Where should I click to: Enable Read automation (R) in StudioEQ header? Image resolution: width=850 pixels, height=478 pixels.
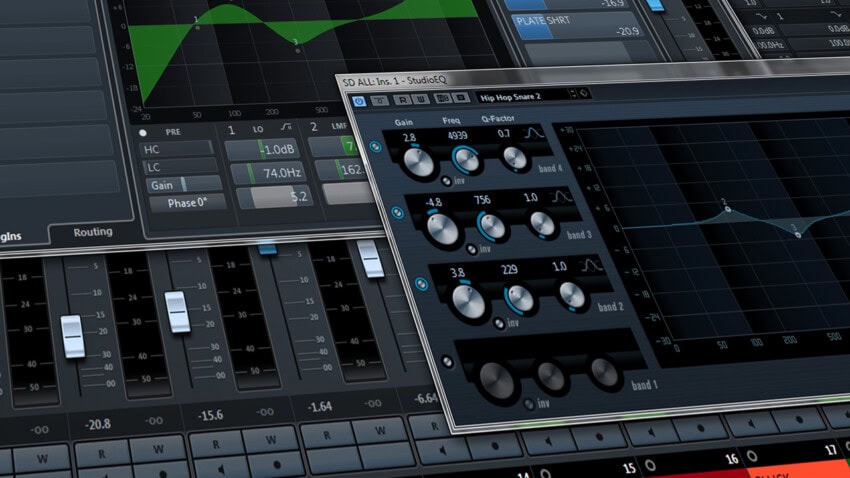click(x=402, y=100)
